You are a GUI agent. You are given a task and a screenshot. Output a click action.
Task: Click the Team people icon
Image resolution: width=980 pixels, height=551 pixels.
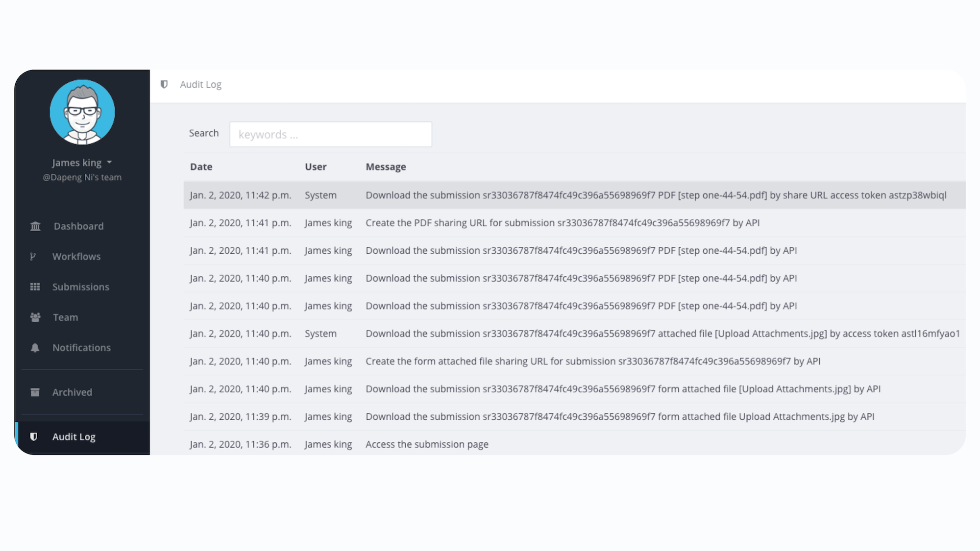[x=35, y=317]
